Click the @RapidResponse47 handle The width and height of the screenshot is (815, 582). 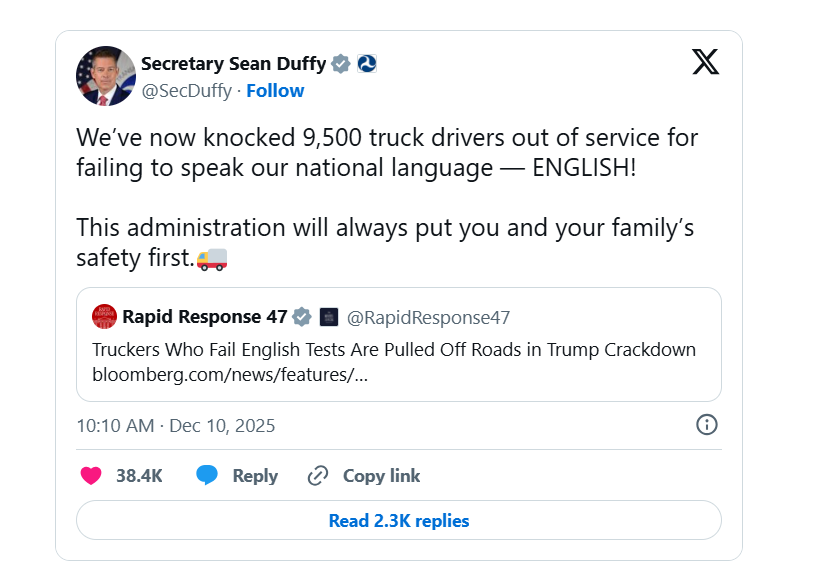pos(428,318)
